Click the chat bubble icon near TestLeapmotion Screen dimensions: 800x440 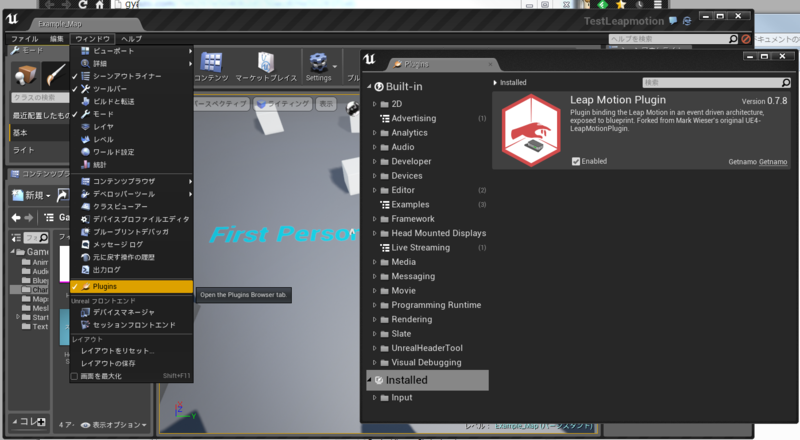(x=673, y=21)
